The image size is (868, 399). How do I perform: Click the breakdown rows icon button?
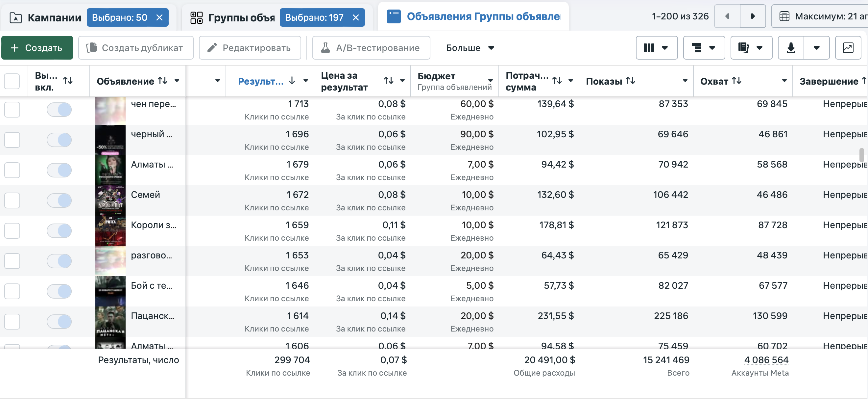(x=704, y=48)
